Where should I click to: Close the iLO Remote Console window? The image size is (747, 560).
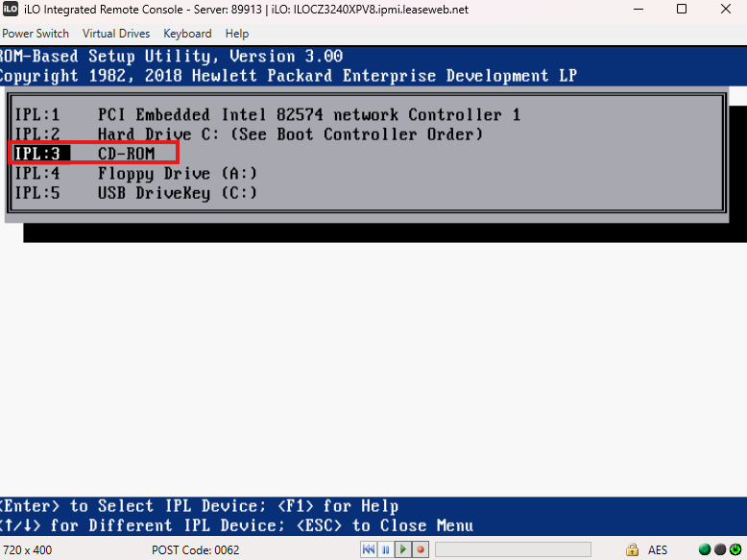(726, 9)
